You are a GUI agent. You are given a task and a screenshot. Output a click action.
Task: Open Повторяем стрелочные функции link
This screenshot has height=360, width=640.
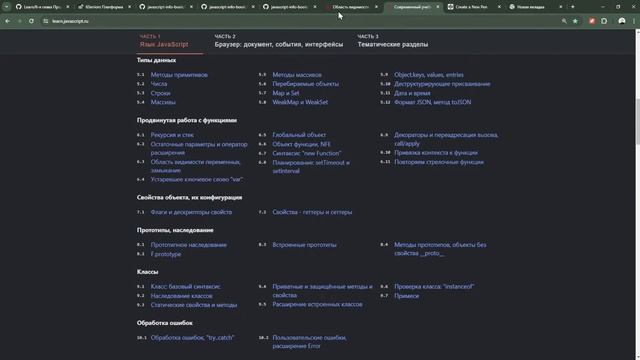439,162
